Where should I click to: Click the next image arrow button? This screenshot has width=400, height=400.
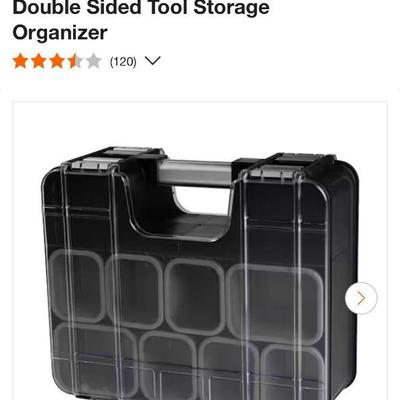coord(361,298)
